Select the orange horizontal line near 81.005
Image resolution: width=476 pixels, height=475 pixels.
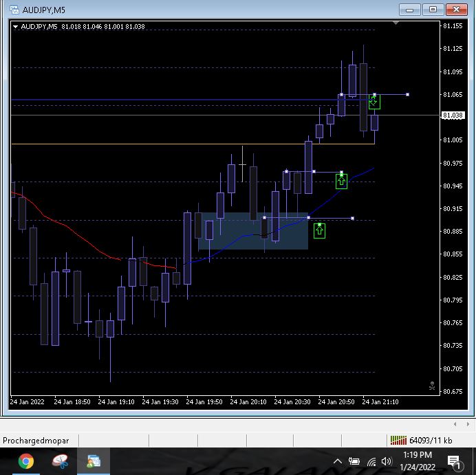pyautogui.click(x=193, y=144)
